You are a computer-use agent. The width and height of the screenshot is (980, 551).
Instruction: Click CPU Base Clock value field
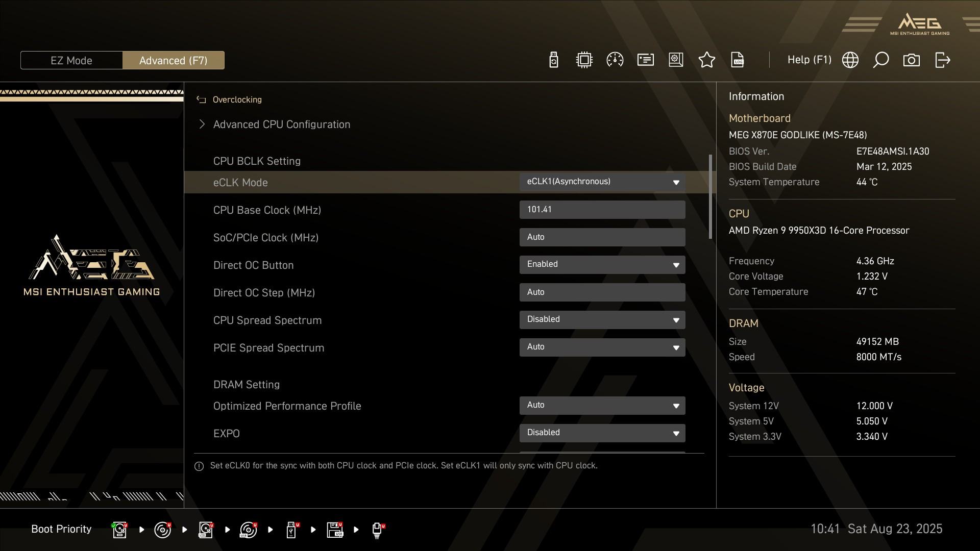[602, 210]
